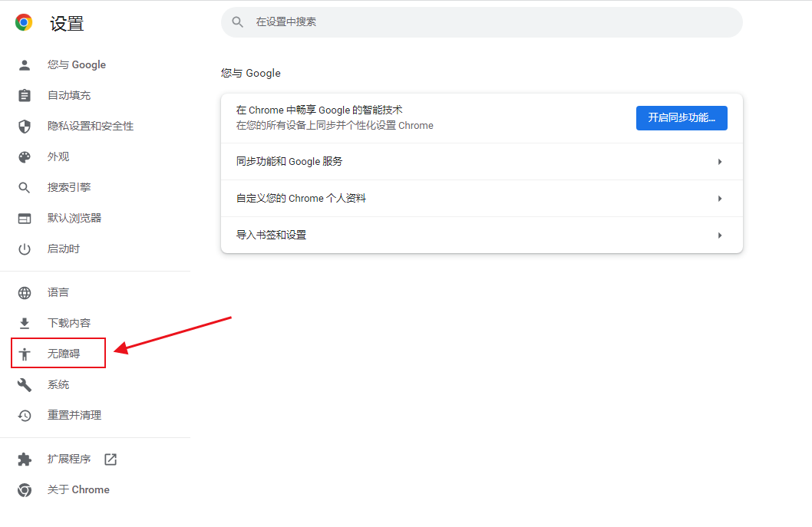Image resolution: width=812 pixels, height=527 pixels.
Task: Click the Chrome logo next to 设置
Action: [x=24, y=23]
